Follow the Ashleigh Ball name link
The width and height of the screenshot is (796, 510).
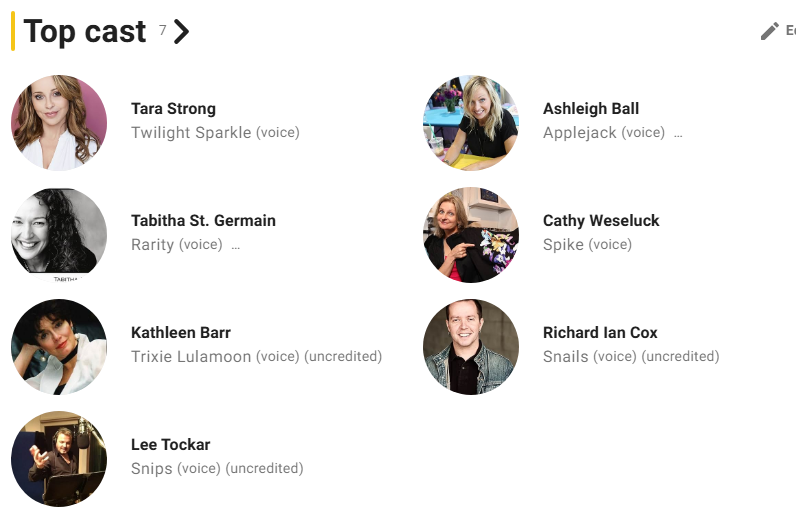click(x=591, y=109)
